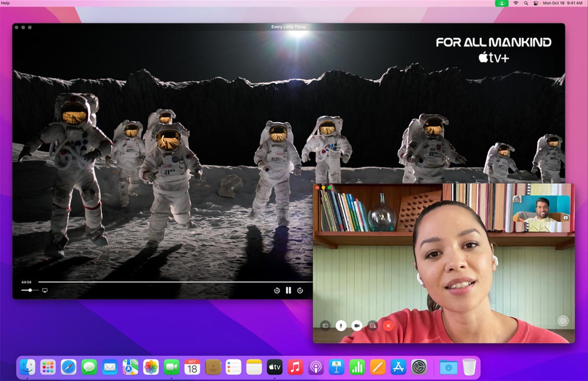Launch Apple TV from the Dock
The image size is (588, 381).
click(274, 366)
